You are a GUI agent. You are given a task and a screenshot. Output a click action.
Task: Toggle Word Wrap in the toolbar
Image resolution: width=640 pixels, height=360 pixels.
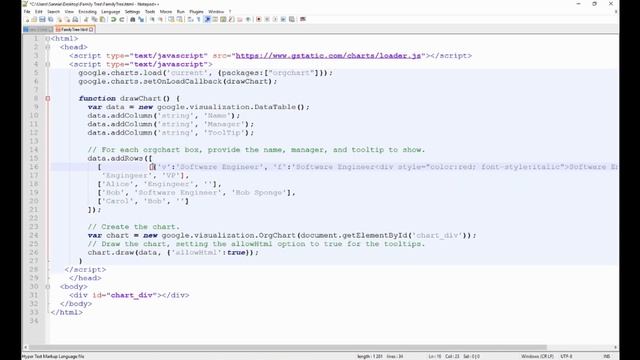tap(190, 19)
